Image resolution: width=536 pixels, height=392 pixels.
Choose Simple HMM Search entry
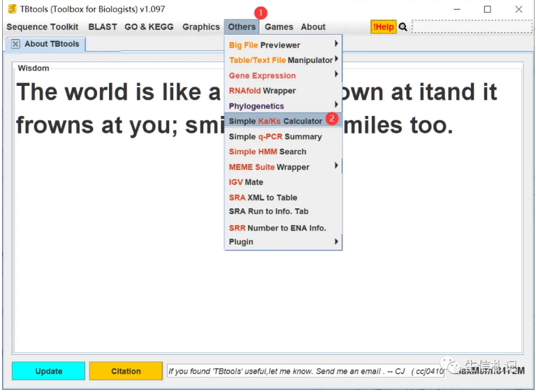coord(268,152)
